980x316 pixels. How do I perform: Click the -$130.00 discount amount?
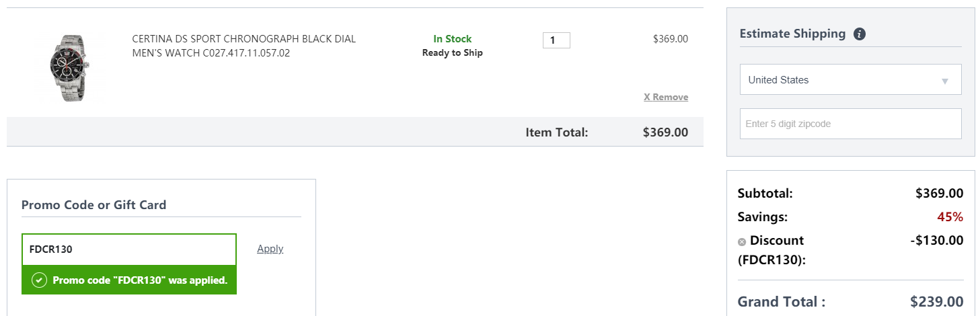[935, 240]
